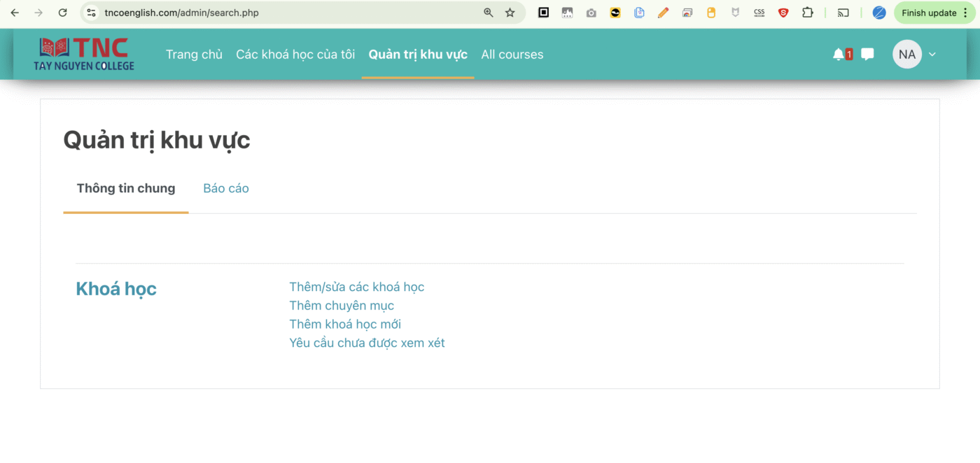The image size is (980, 463).
Task: Go to Trang chủ in navigation
Action: (194, 55)
